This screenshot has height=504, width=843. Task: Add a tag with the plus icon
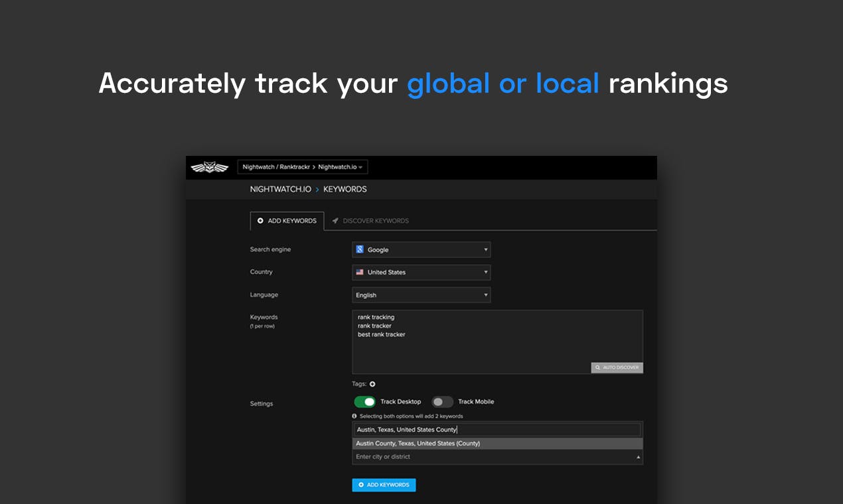pyautogui.click(x=372, y=384)
